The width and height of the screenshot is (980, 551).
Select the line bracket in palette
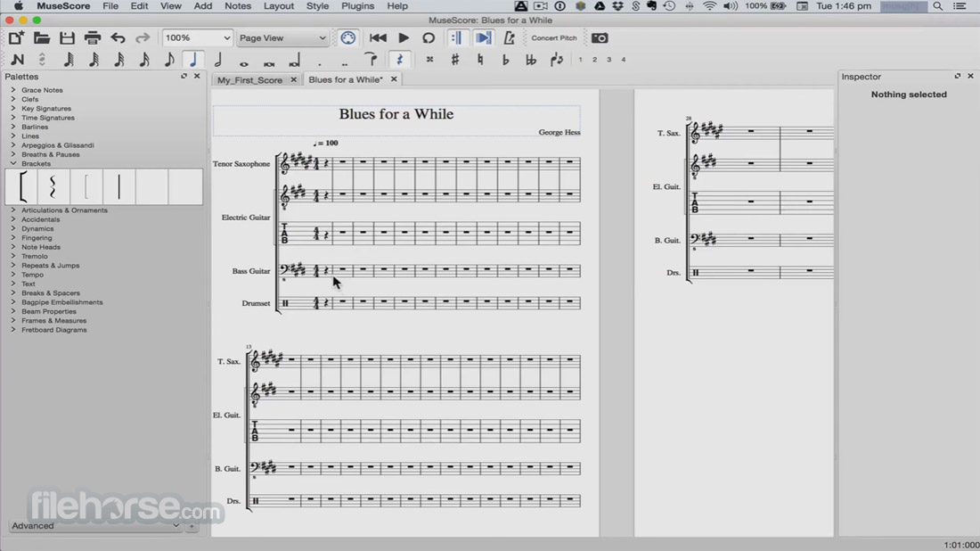click(x=118, y=186)
